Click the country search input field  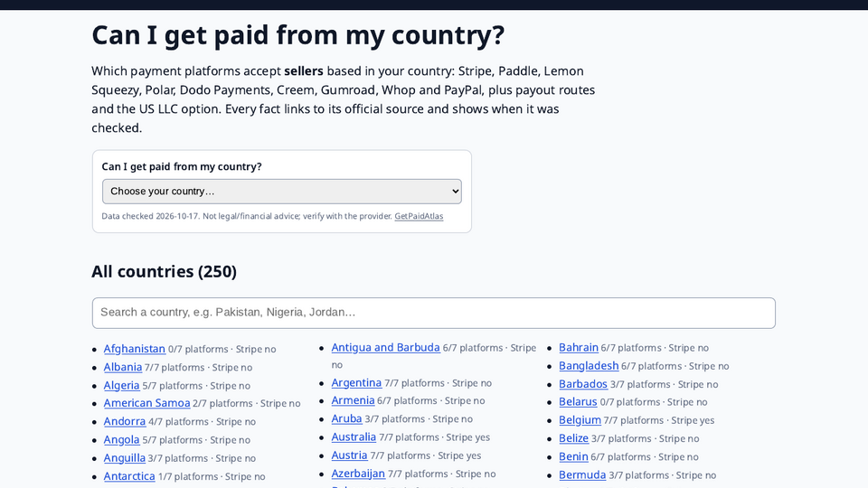coord(433,314)
